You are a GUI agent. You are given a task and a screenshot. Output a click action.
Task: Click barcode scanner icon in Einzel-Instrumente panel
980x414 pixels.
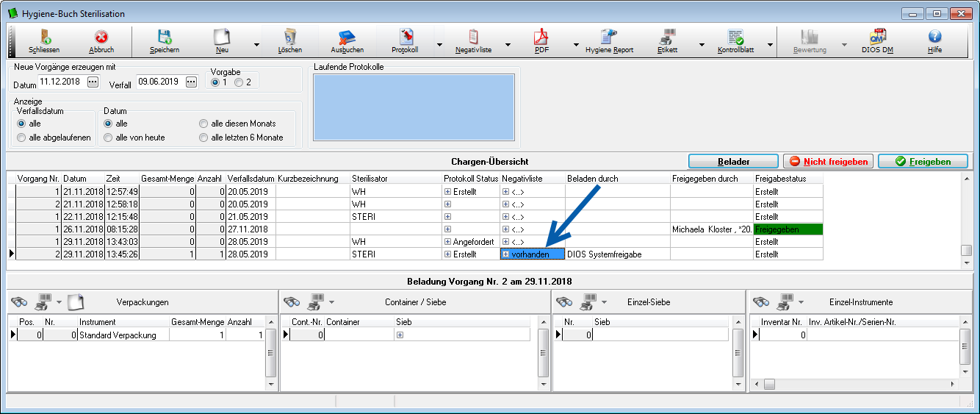[785, 301]
